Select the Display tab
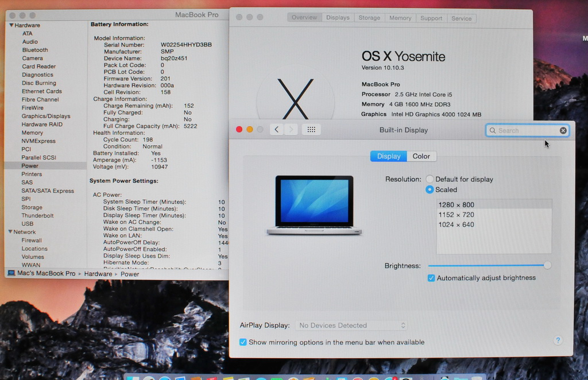Viewport: 588px width, 380px height. 389,156
